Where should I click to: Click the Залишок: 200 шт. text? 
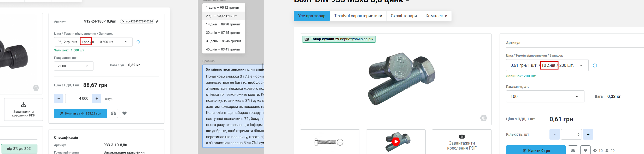[521, 76]
